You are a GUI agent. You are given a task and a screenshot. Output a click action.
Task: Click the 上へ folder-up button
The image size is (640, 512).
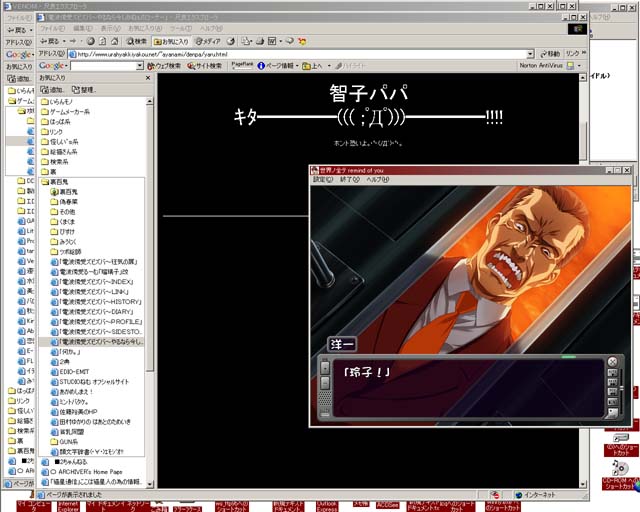(x=312, y=66)
